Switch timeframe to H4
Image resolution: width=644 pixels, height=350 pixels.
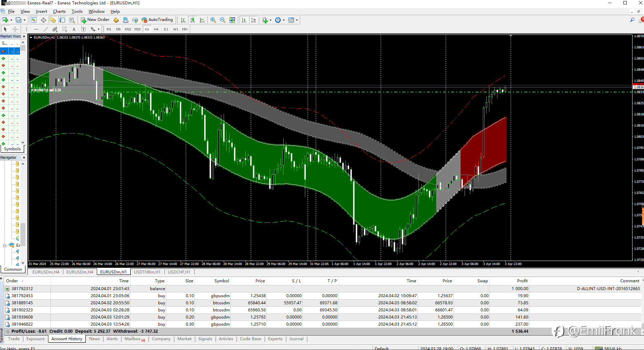[156, 29]
